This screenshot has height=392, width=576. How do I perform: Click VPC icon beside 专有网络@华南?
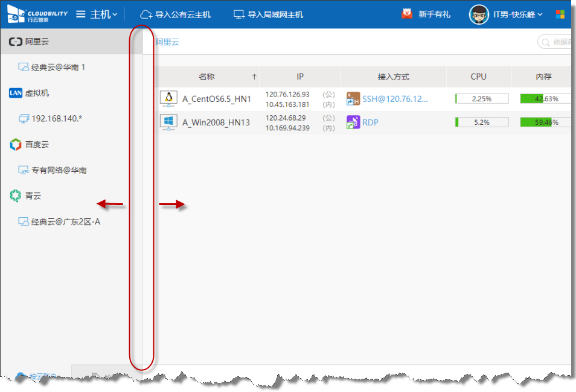(x=24, y=170)
